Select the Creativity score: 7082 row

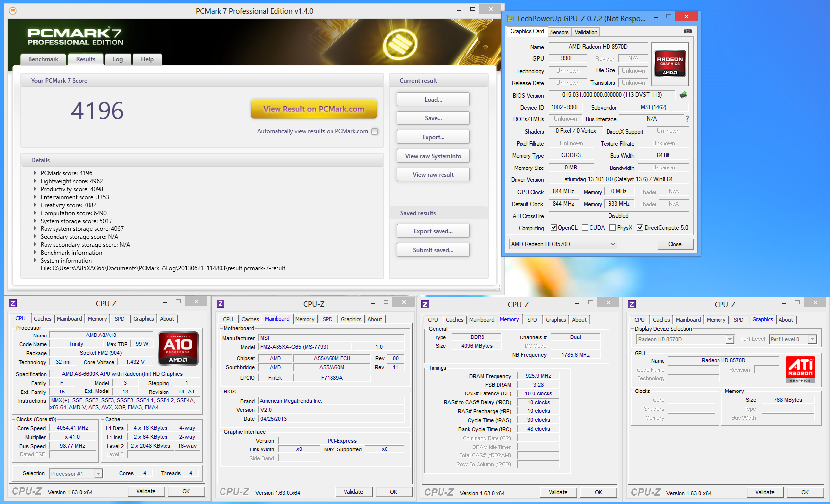[x=68, y=205]
